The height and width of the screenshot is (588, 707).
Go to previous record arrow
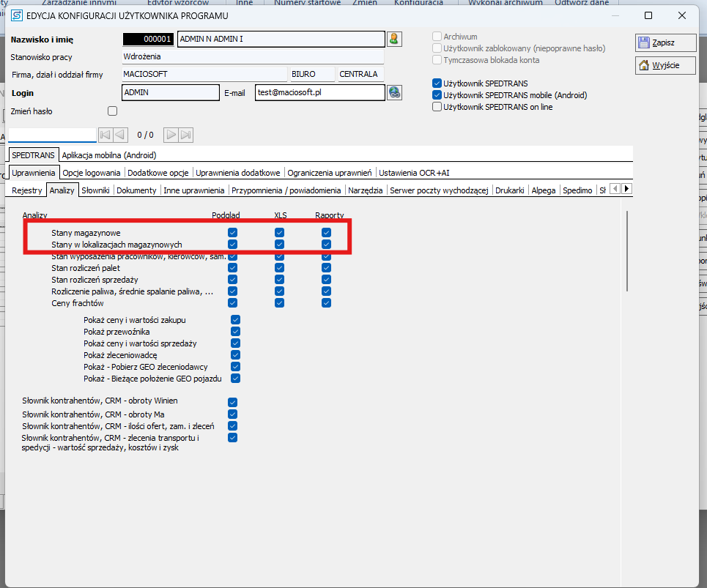point(120,135)
